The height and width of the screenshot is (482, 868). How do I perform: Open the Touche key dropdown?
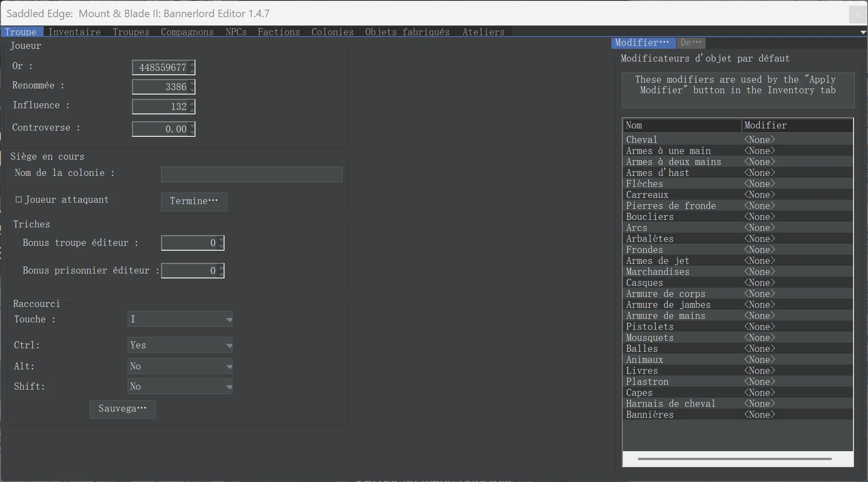180,319
